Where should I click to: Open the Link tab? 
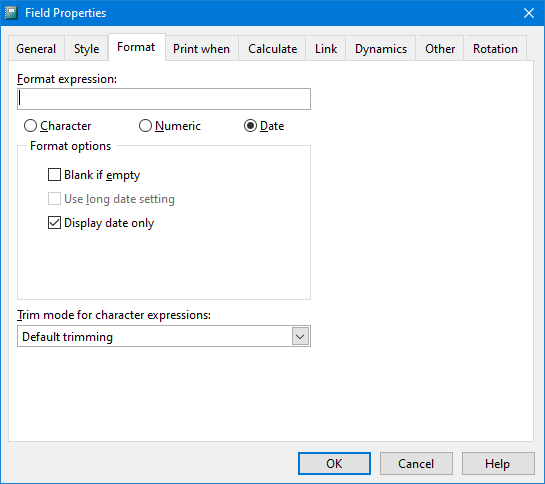click(x=326, y=49)
